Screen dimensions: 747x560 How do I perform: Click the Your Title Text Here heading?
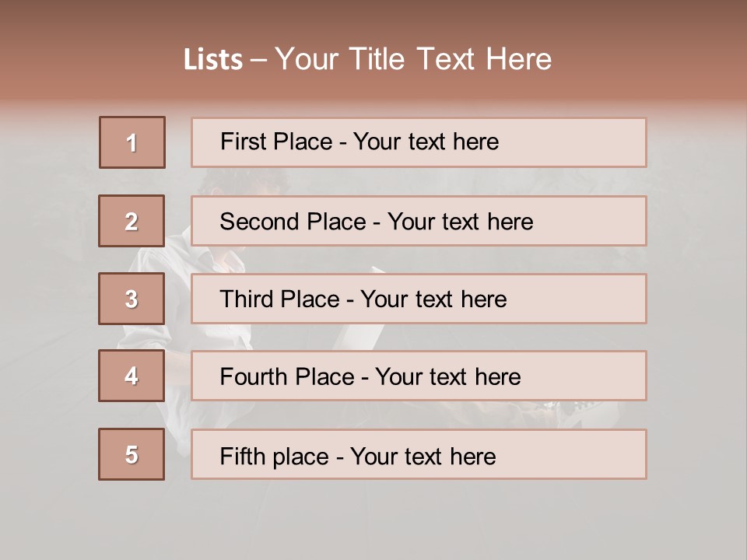click(413, 60)
